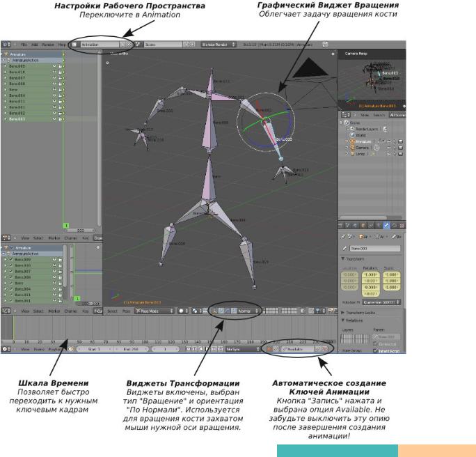476x457 pixels.
Task: Click the current frame number field
Action: tap(165, 349)
